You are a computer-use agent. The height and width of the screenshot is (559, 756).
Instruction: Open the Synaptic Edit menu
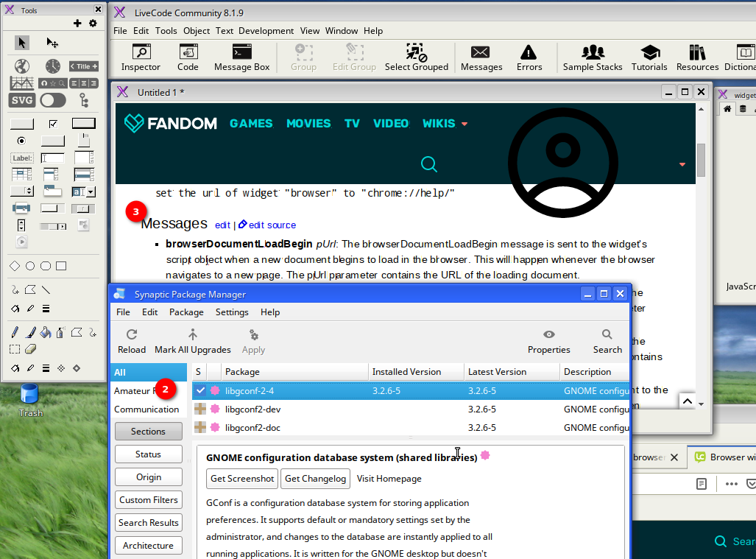point(149,312)
